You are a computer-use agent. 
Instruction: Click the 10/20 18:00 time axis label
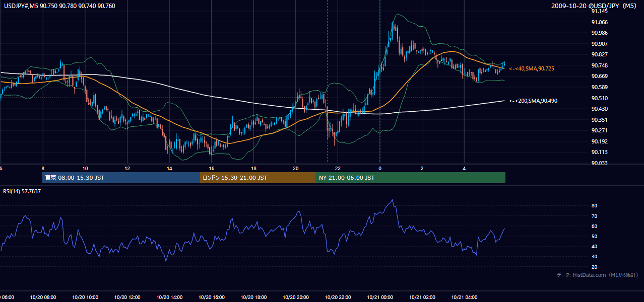(253, 297)
